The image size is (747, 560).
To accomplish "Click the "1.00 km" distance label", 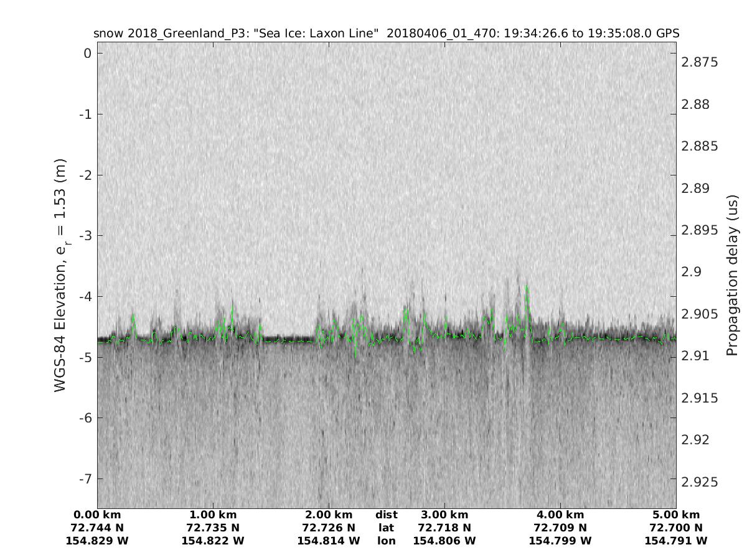I will pos(213,515).
